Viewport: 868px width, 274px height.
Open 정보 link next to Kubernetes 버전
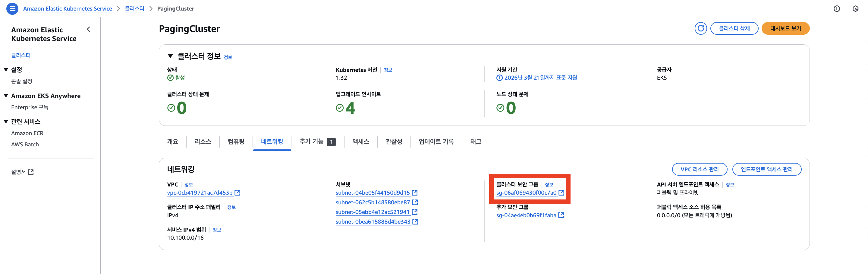coord(388,70)
